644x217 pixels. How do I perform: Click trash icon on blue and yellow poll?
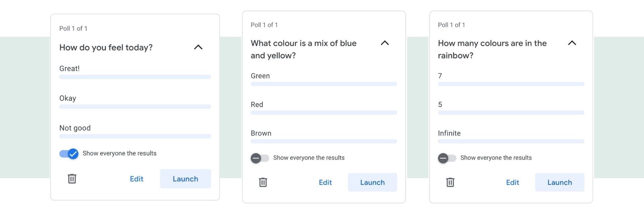click(x=263, y=182)
